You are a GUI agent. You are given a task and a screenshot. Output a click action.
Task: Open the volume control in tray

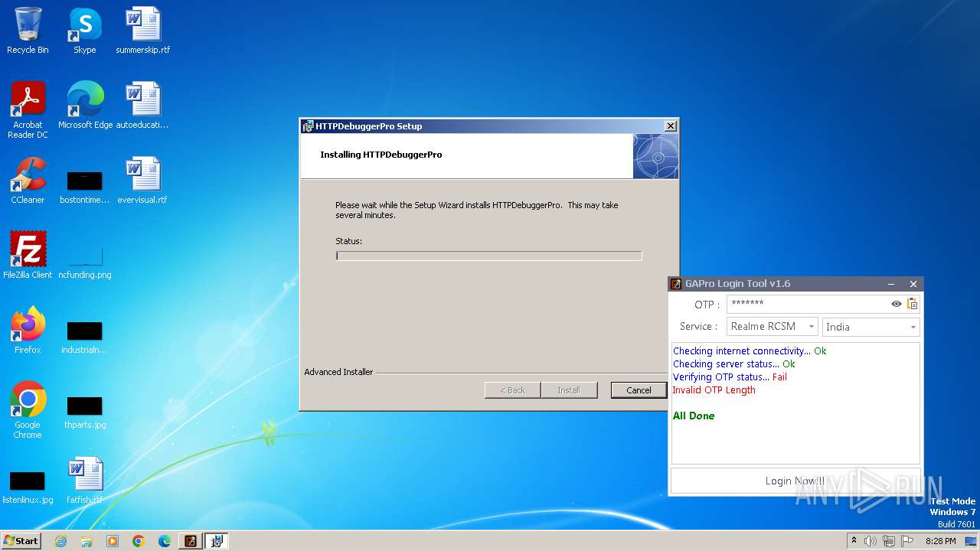pos(870,541)
